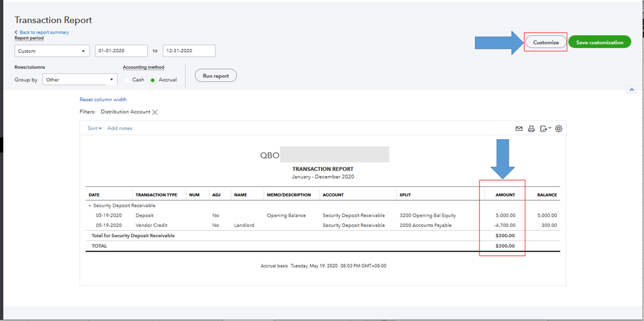
Task: Click the Report period label
Action: point(29,38)
